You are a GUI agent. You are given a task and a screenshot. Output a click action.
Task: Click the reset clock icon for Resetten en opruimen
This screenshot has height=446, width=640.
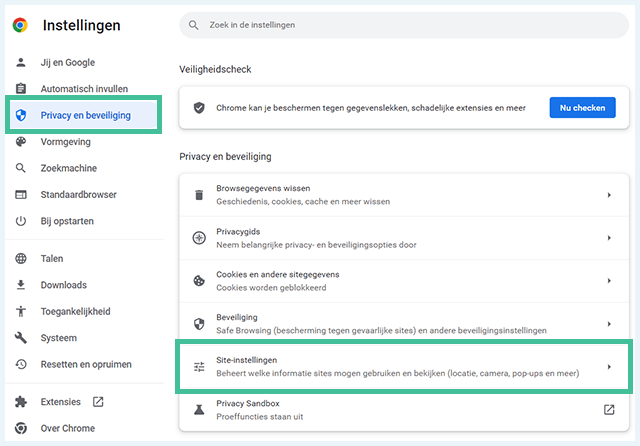(x=21, y=364)
